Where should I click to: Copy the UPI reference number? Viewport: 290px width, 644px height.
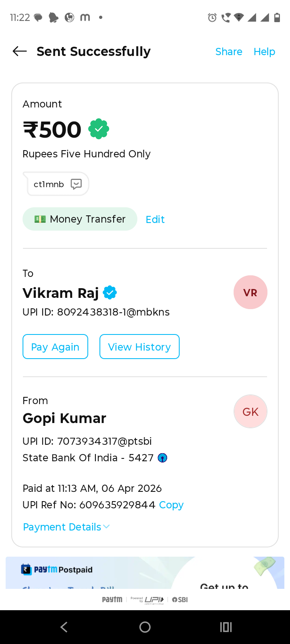(171, 505)
